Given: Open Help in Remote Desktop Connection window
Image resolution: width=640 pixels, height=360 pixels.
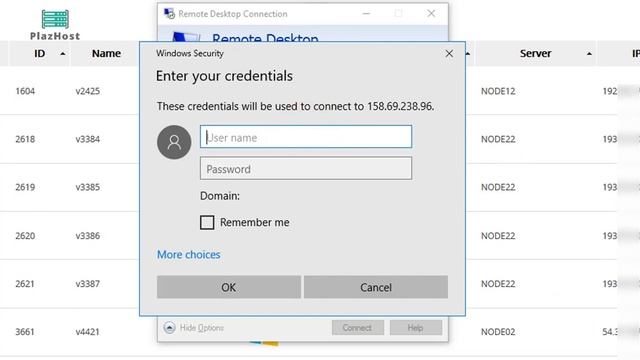Looking at the screenshot, I should pyautogui.click(x=416, y=327).
